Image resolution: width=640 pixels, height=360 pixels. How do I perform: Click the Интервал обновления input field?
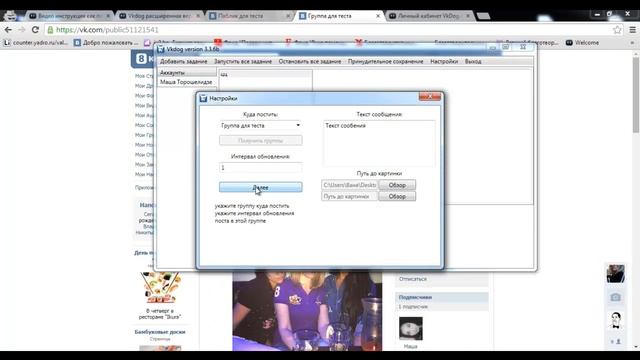[x=261, y=168]
